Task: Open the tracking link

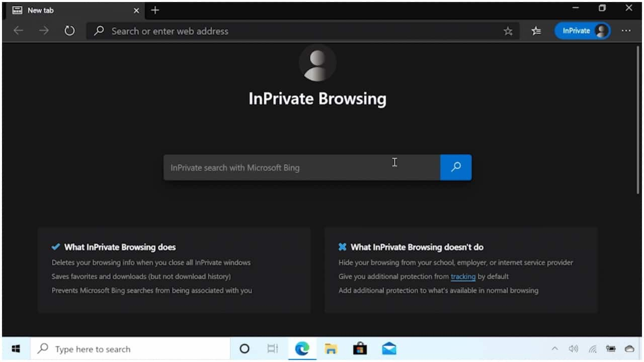Action: 463,277
